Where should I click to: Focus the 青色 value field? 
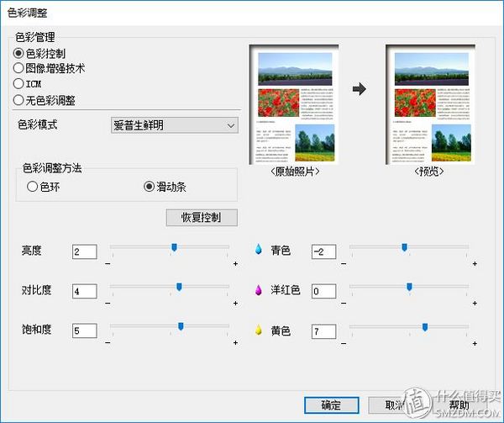[324, 251]
